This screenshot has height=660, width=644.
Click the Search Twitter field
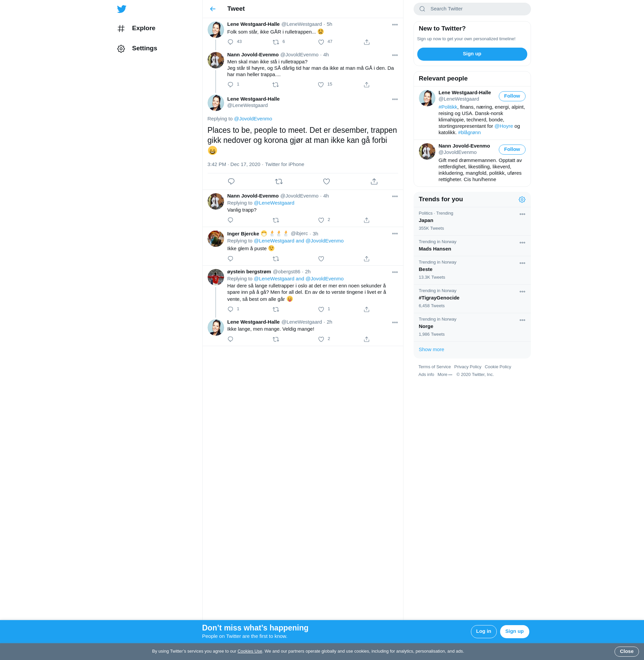472,9
